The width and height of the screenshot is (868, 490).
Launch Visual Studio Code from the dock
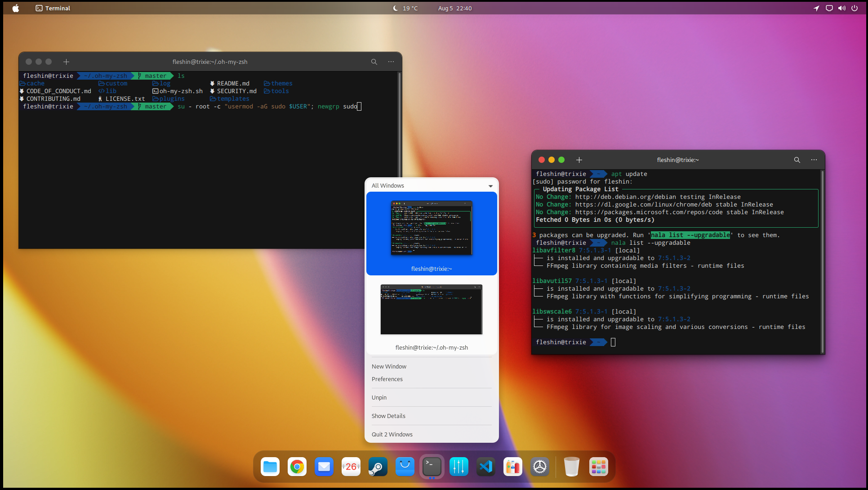click(486, 467)
